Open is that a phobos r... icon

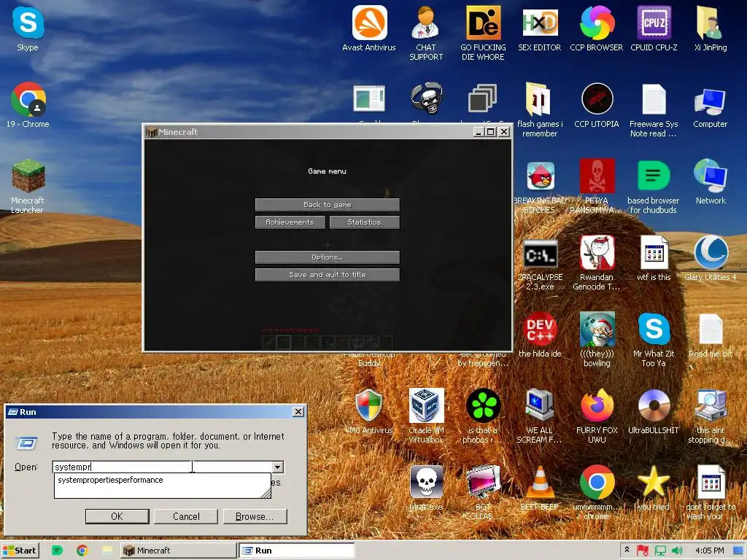[483, 416]
